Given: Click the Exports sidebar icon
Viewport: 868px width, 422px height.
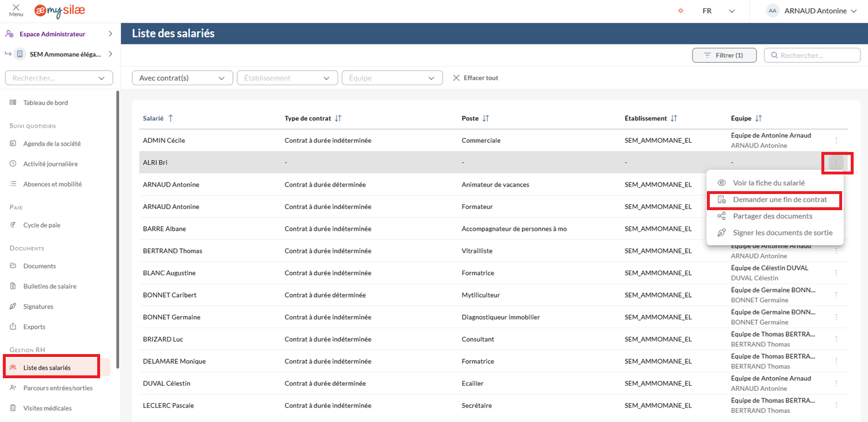Looking at the screenshot, I should point(13,326).
